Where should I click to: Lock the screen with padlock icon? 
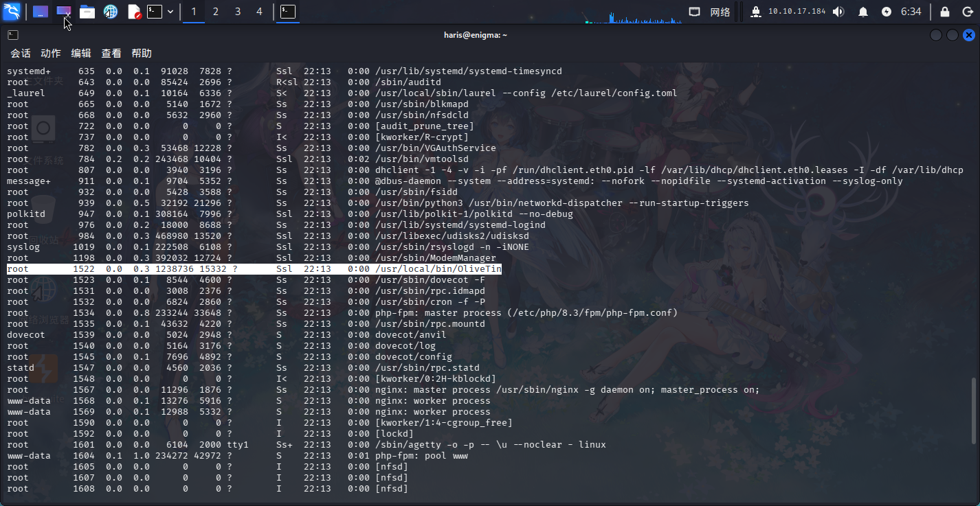click(x=945, y=12)
